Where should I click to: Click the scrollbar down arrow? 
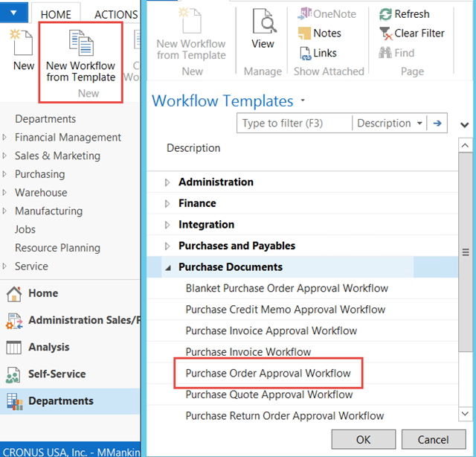point(465,414)
